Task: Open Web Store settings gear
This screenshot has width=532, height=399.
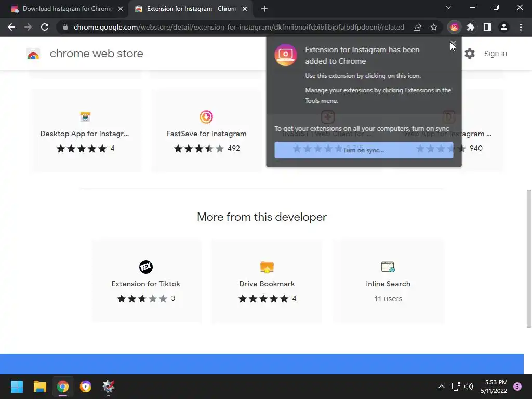Action: pyautogui.click(x=470, y=54)
